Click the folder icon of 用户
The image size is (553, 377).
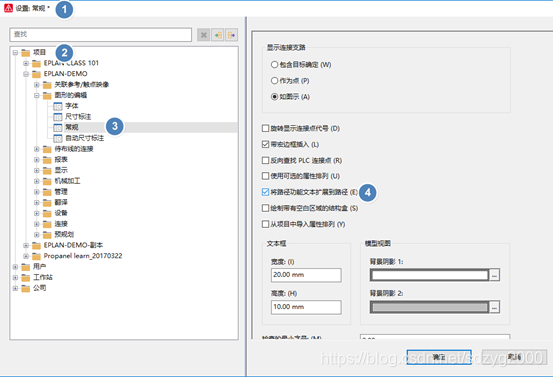tap(26, 267)
